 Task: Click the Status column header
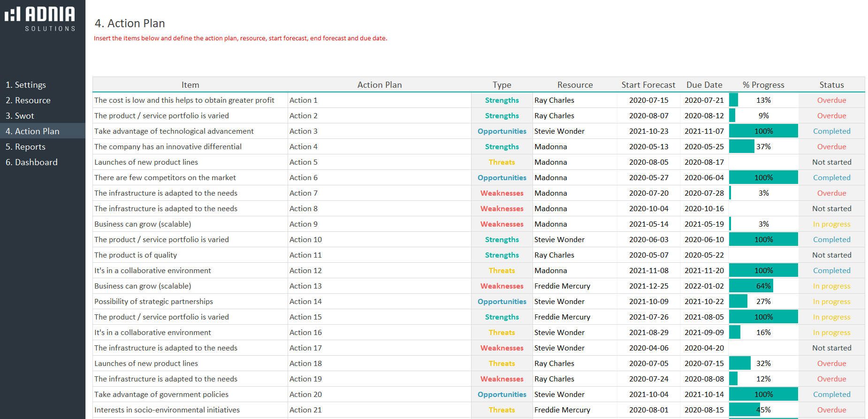(831, 85)
